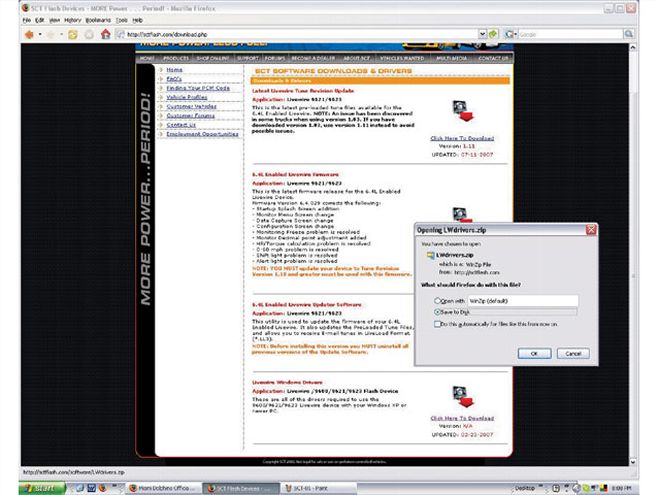Click the SCT Flash Devices taskbar button
Viewport: 660px width, 495px height.
pyautogui.click(x=241, y=488)
